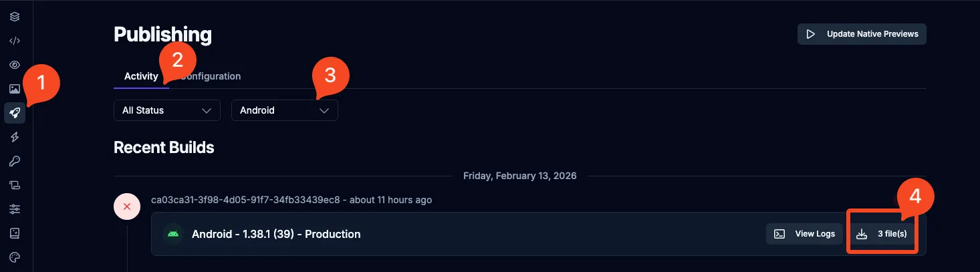Open the image assets sidebar icon
This screenshot has height=272, width=980.
[15, 89]
